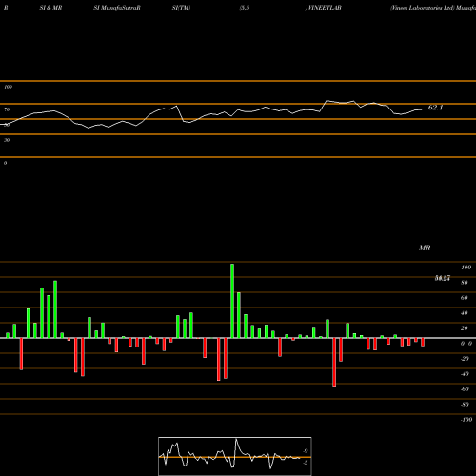Click the '0' label below RSI chart
476x476 pixels.
(x=6, y=163)
